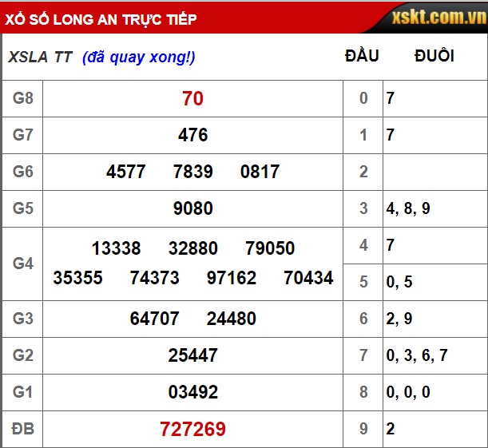Click the G6 row label
Image resolution: width=488 pixels, height=448 pixels.
pos(22,172)
